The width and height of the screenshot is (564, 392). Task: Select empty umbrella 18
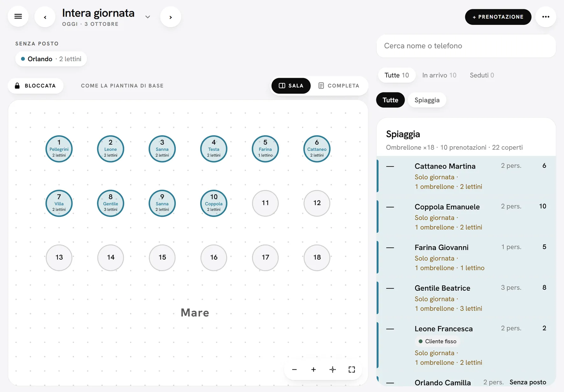click(317, 258)
